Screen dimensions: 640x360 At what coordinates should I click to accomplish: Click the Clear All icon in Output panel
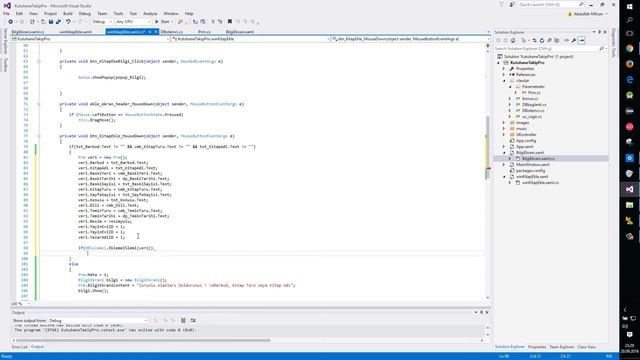183,320
